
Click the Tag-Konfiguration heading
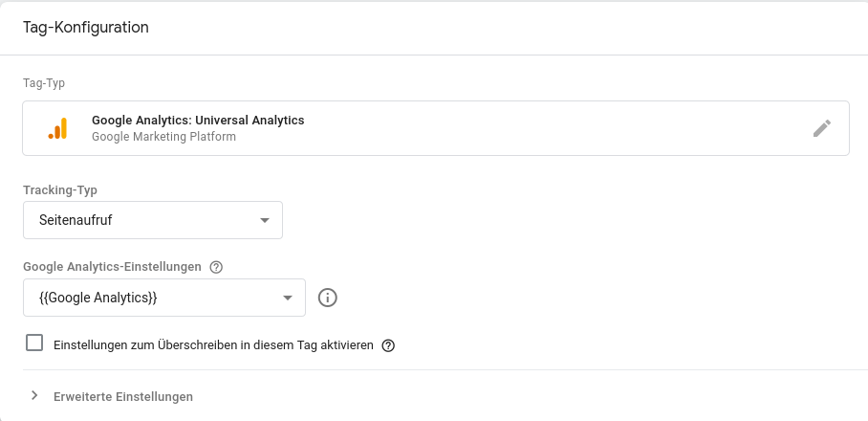pos(85,27)
